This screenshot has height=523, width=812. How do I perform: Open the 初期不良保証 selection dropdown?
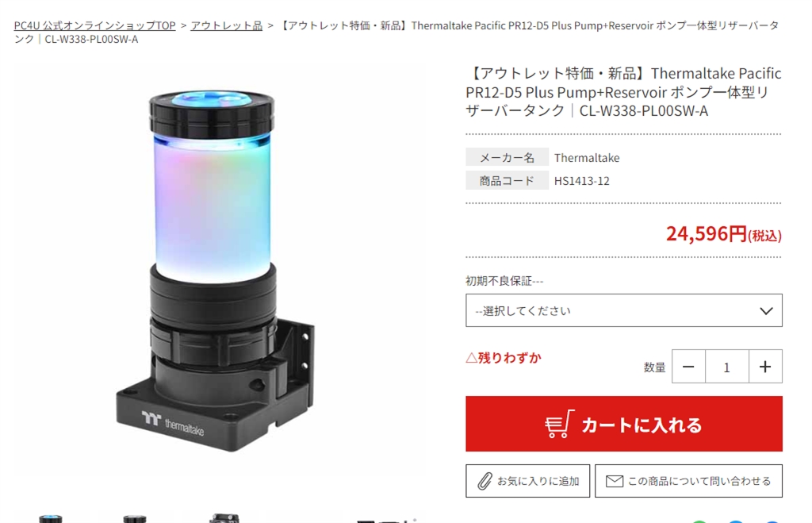(x=624, y=310)
